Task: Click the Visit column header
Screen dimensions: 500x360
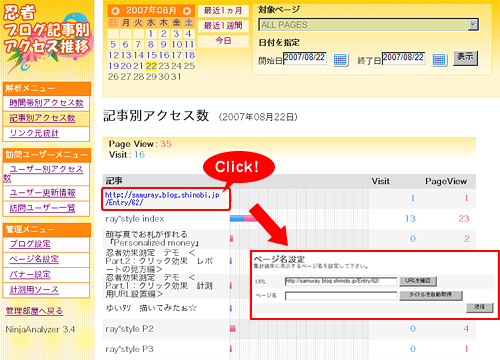Action: coord(381,181)
